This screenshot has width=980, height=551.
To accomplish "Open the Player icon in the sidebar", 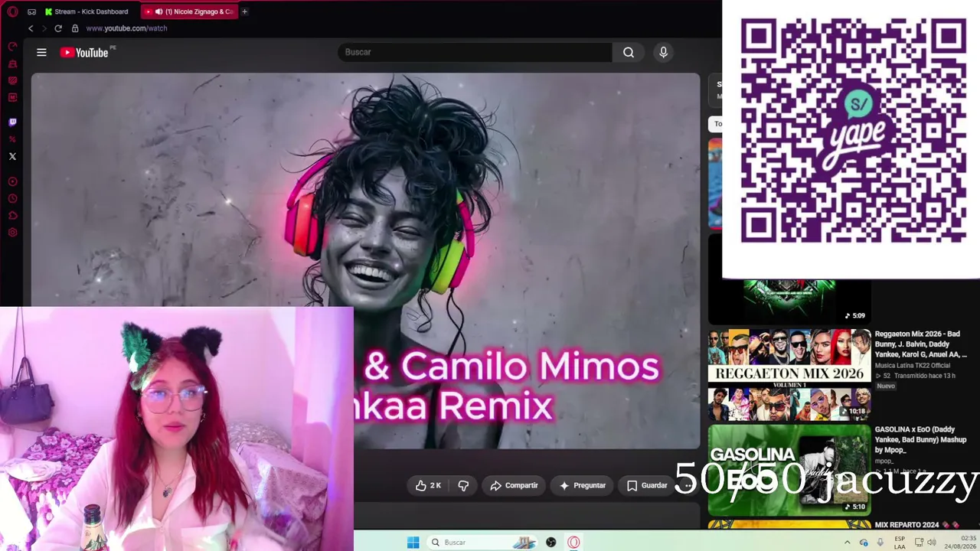I will (12, 182).
